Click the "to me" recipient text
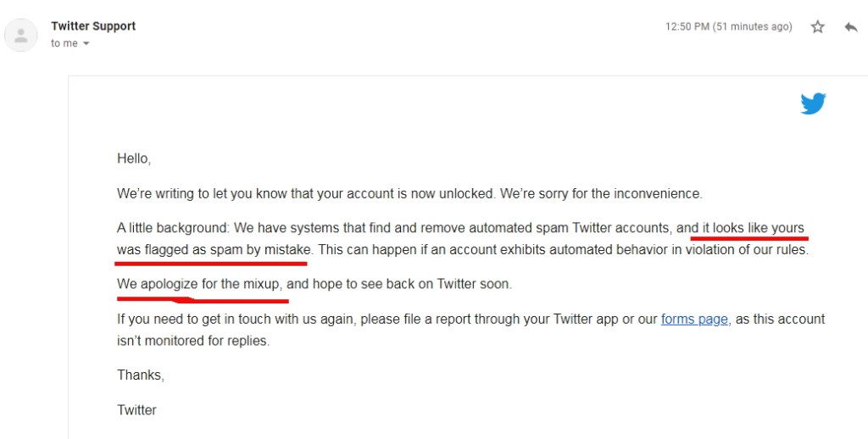The height and width of the screenshot is (439, 868). pos(64,44)
